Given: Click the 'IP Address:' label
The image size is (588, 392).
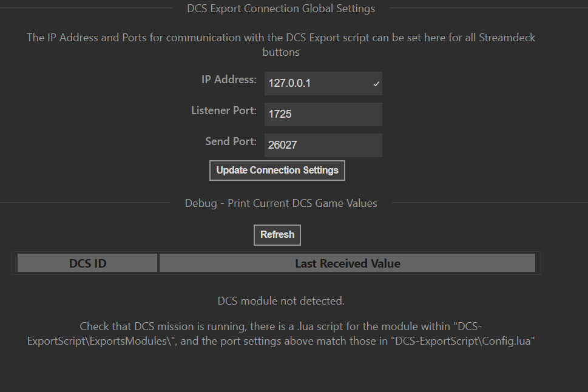Looking at the screenshot, I should point(229,79).
